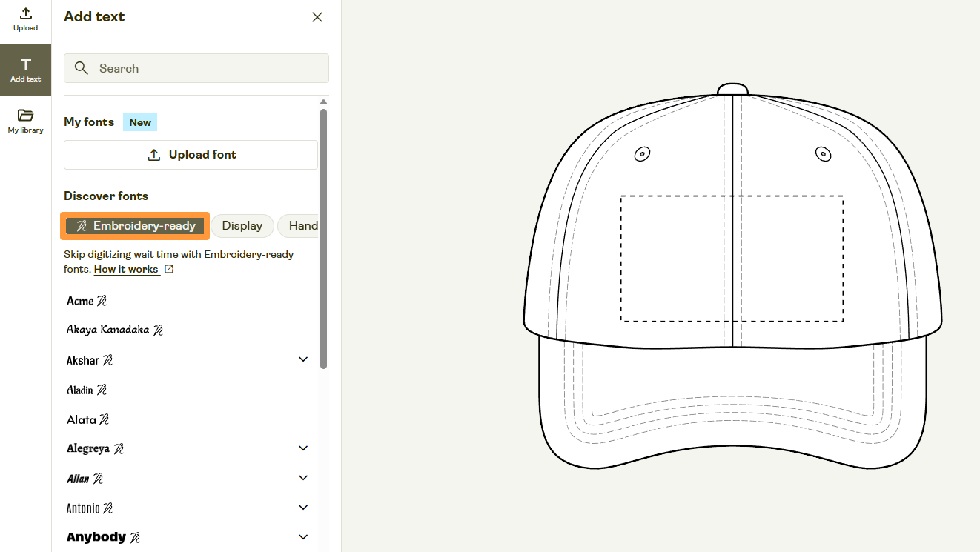Viewport: 980px width, 552px height.
Task: Click the Upload icon in the left sidebar
Action: tap(25, 18)
